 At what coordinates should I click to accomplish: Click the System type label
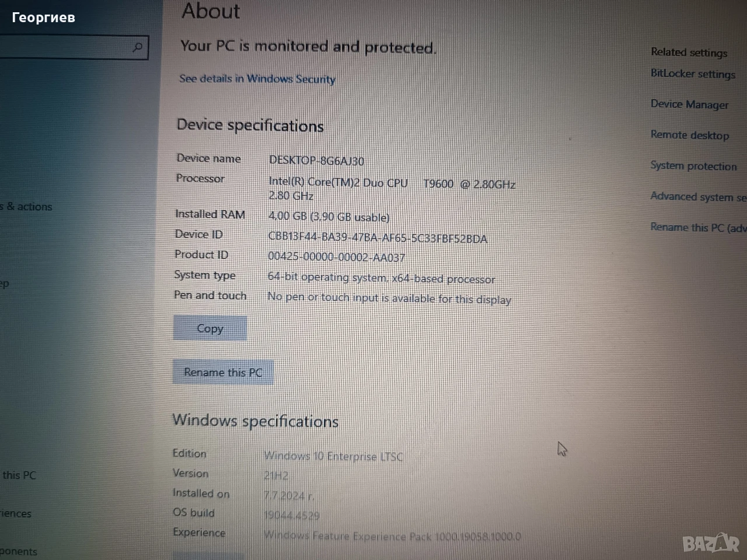pos(205,275)
